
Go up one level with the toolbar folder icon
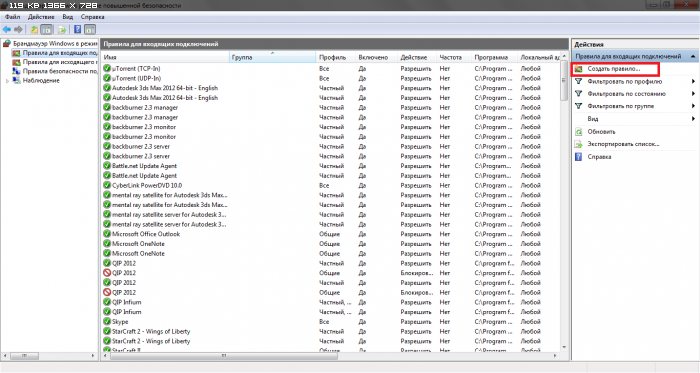(34, 29)
